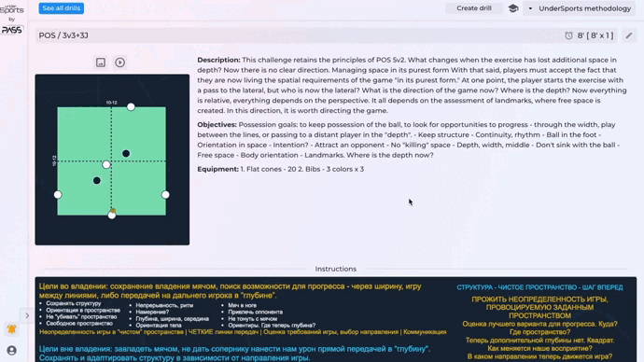Click the UnderSports by PASS logo
644x362 pixels.
click(x=12, y=20)
